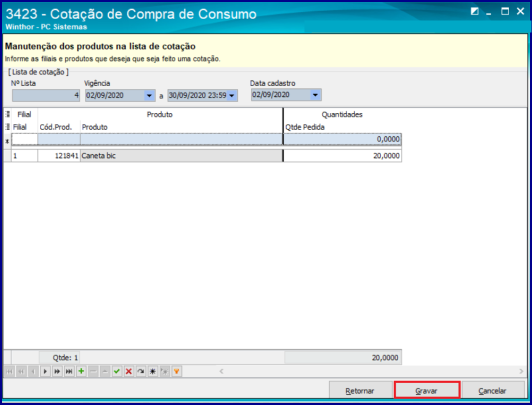532x405 pixels.
Task: Go to next record arrow
Action: 45,371
